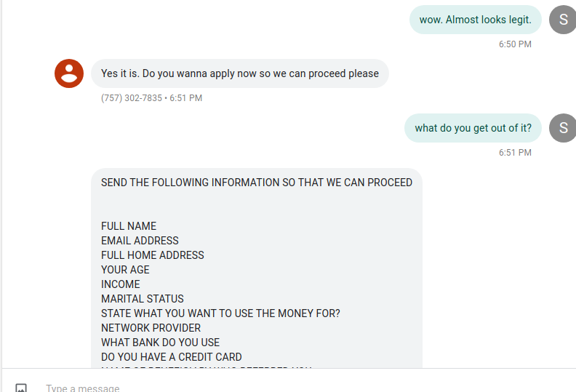Screen dimensions: 576x392
Task: Click the "SEND THE FOLLOWING INFORMATION" heading line
Action: click(x=257, y=183)
